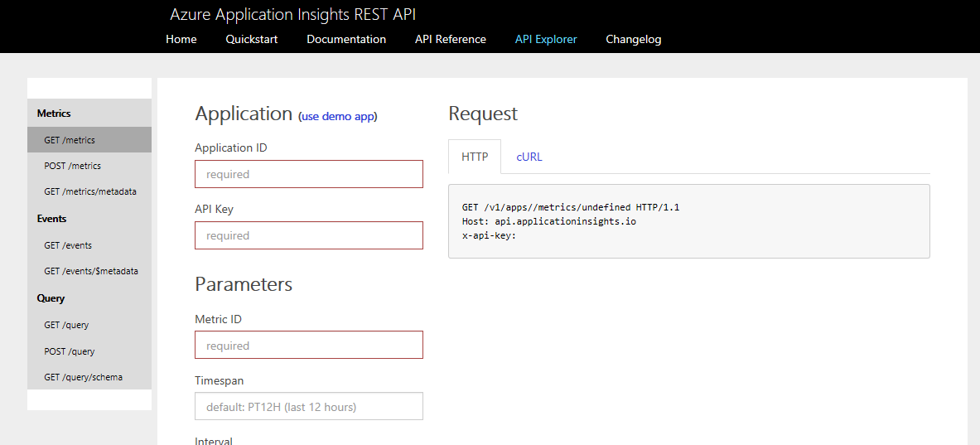The image size is (980, 445).
Task: Select GET /query in the sidebar
Action: [x=89, y=325]
